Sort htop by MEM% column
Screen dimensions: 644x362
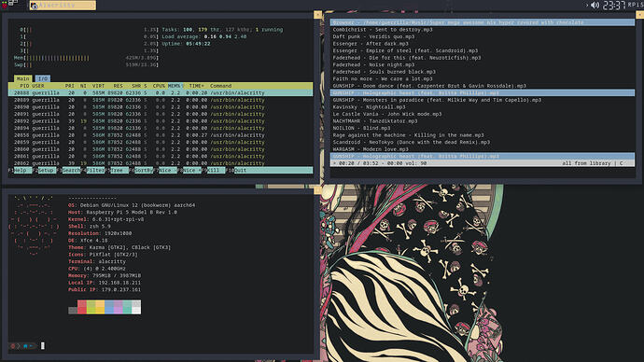coord(175,86)
